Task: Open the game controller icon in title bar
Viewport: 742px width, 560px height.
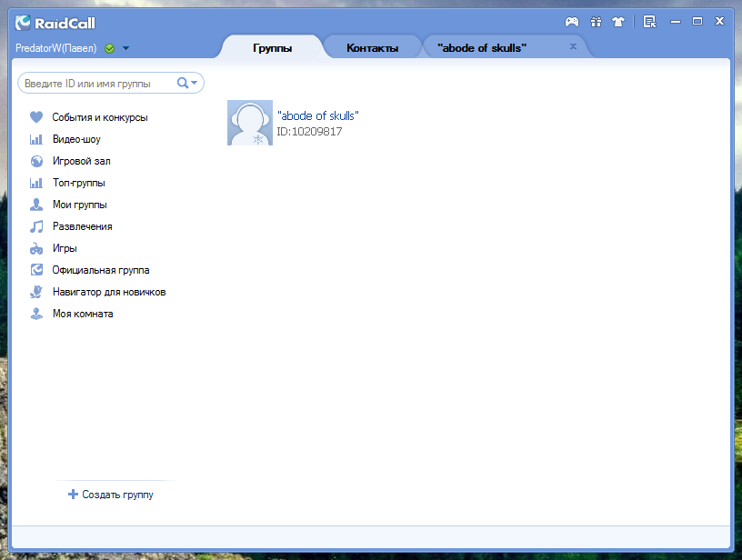Action: [572, 22]
